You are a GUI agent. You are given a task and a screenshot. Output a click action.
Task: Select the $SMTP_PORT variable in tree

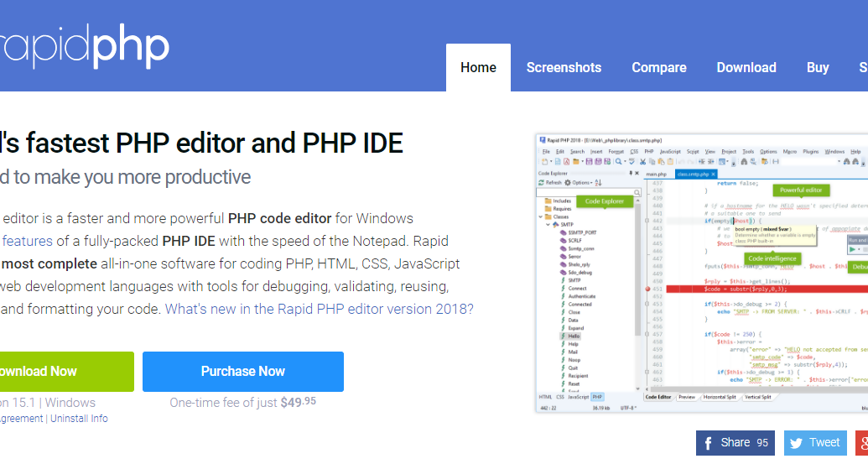[x=582, y=232]
